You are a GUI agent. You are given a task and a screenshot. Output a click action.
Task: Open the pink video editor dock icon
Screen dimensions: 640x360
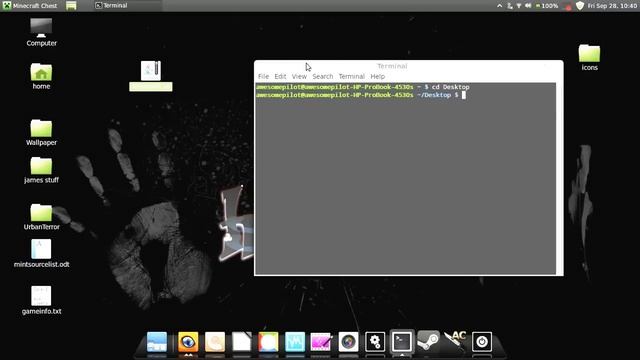click(321, 342)
